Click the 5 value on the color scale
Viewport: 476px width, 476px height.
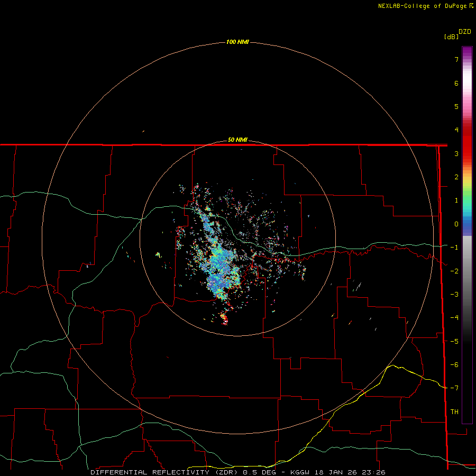point(456,106)
